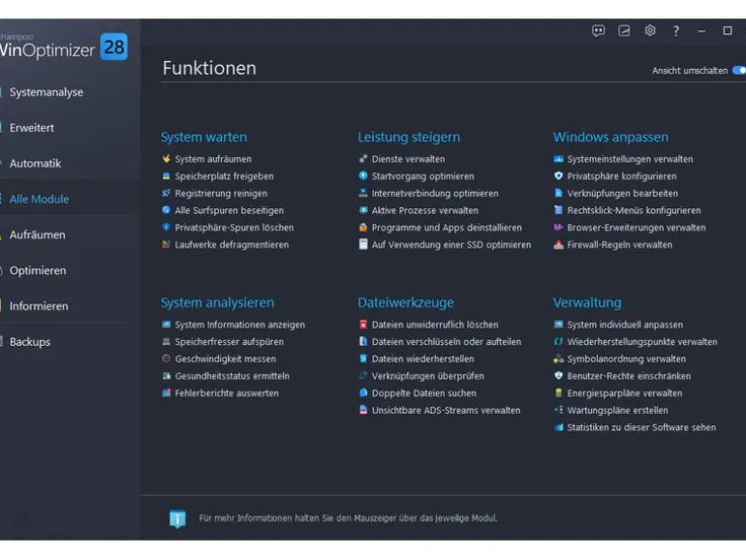Image resolution: width=746 pixels, height=560 pixels.
Task: Open Wartungspläne erstellen module
Action: [617, 410]
